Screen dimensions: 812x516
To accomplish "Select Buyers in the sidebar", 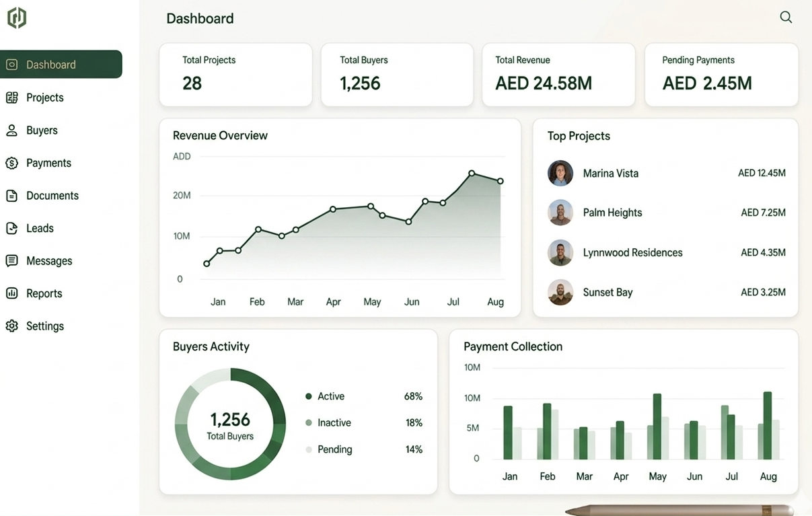I will coord(42,131).
